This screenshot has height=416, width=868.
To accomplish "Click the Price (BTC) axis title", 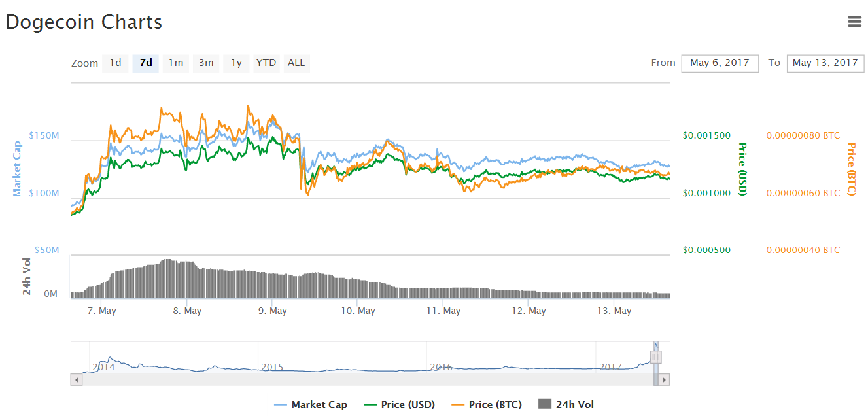I will tap(852, 169).
